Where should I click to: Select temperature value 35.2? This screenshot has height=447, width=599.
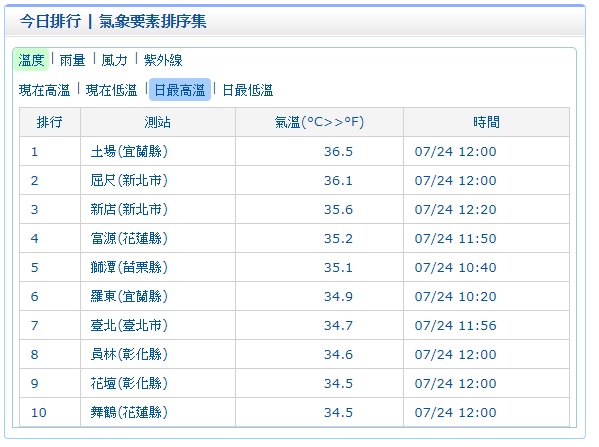(338, 239)
